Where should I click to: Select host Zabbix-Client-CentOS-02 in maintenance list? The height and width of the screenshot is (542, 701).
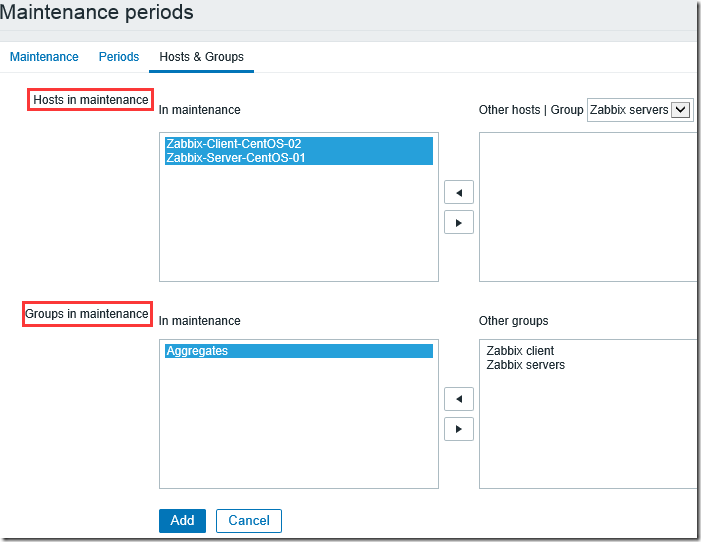299,144
